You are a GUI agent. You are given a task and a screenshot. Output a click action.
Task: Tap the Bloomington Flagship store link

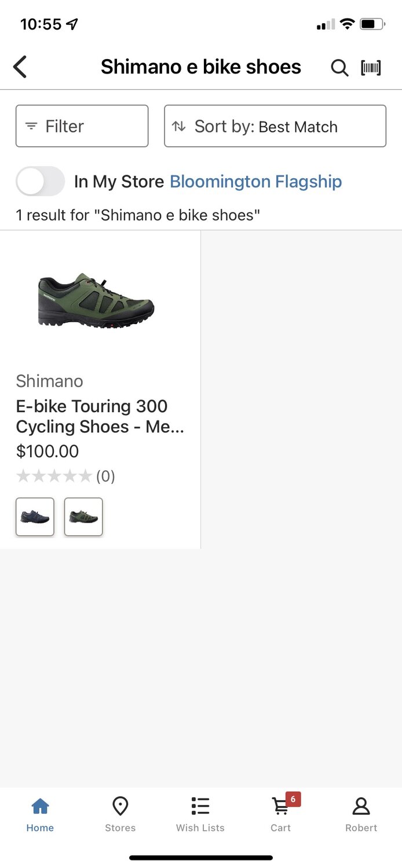255,182
